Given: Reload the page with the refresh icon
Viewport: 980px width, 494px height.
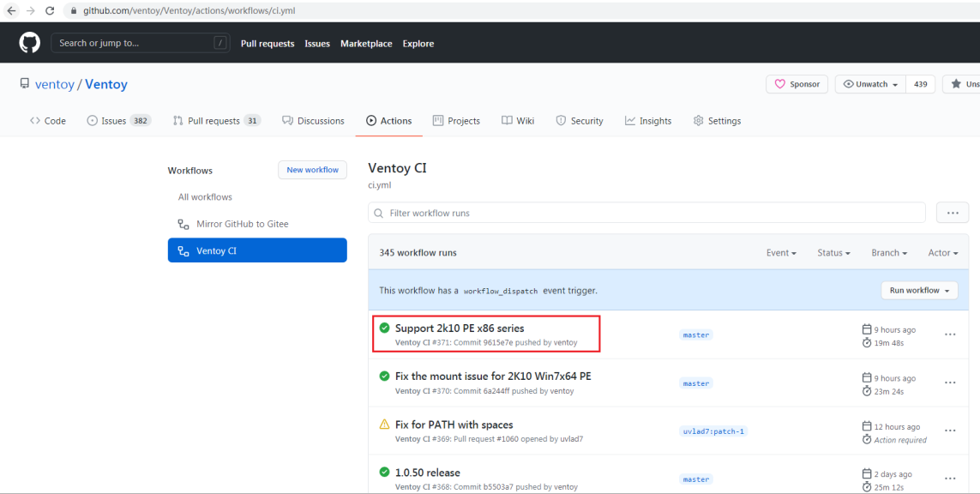Looking at the screenshot, I should (50, 10).
